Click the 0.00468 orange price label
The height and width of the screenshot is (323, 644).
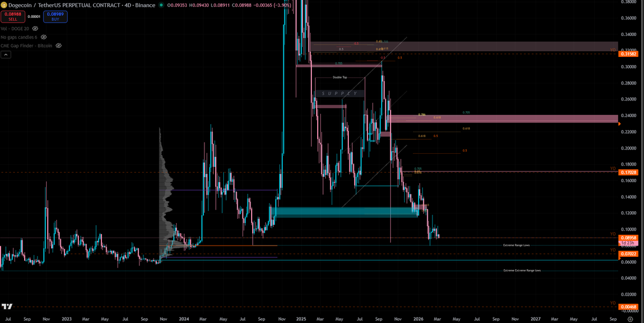(628, 307)
